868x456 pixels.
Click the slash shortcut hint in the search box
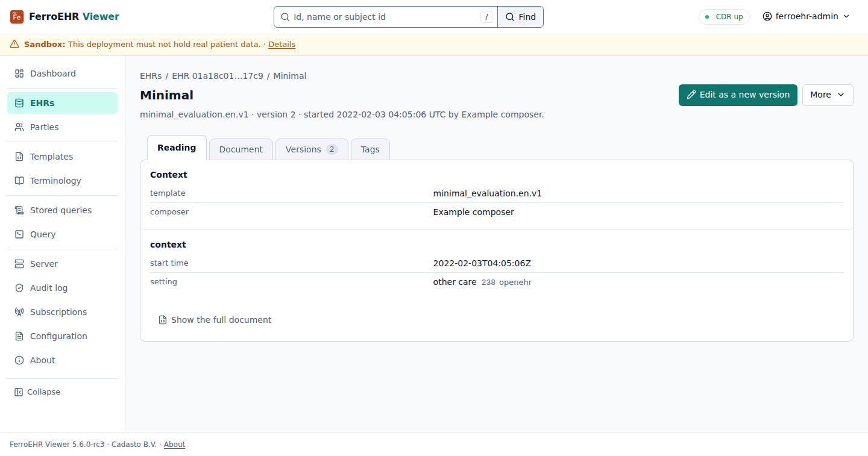click(x=486, y=17)
